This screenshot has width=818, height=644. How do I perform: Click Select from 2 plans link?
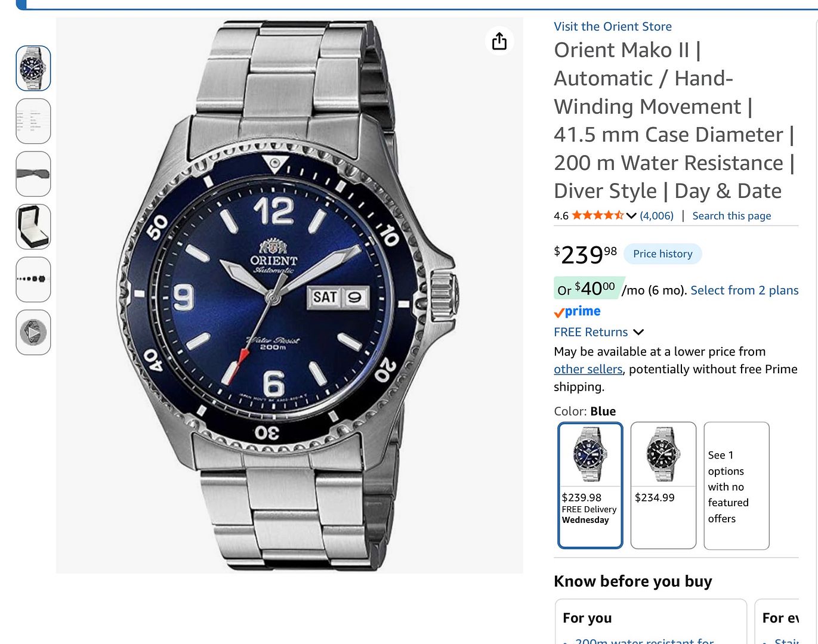pyautogui.click(x=745, y=290)
